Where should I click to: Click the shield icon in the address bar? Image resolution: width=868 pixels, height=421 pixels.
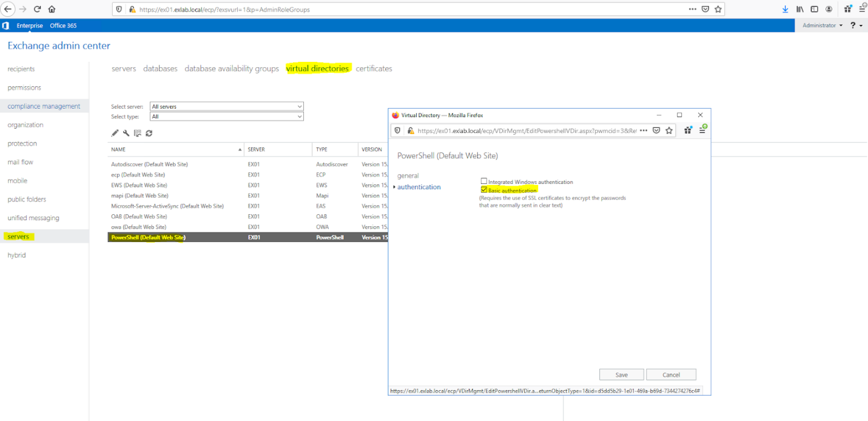coord(119,9)
